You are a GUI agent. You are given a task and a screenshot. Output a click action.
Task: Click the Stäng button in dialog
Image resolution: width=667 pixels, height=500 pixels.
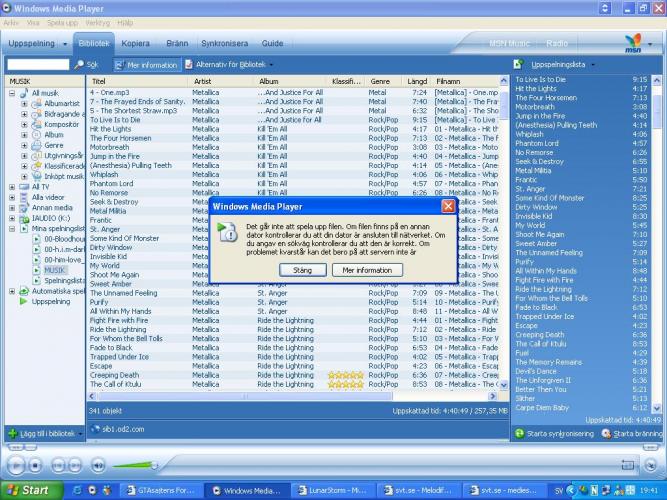(295, 270)
